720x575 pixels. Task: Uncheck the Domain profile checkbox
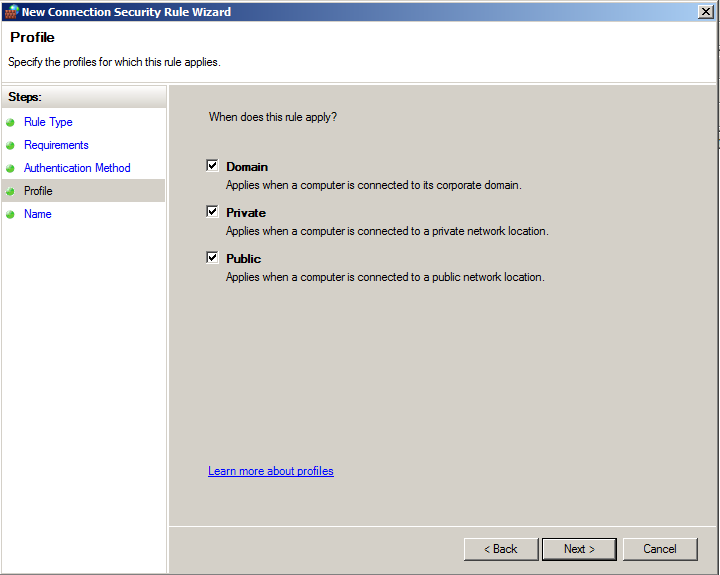pos(212,166)
